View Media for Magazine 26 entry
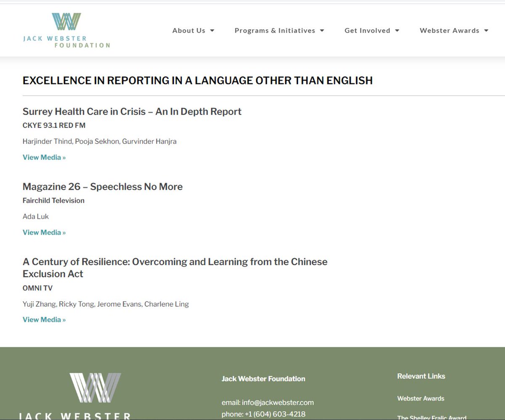Viewport: 505px width, 420px height. click(44, 232)
